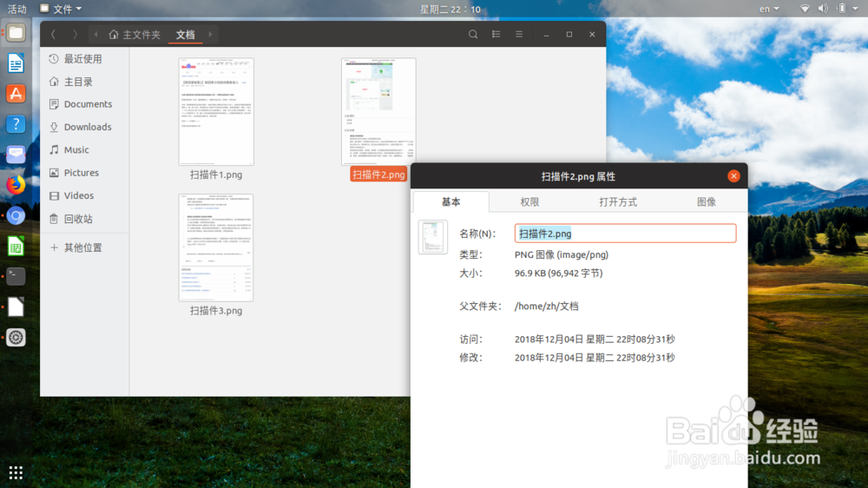Open Downloads in the sidebar
Screen dimensions: 868x488
(x=85, y=127)
